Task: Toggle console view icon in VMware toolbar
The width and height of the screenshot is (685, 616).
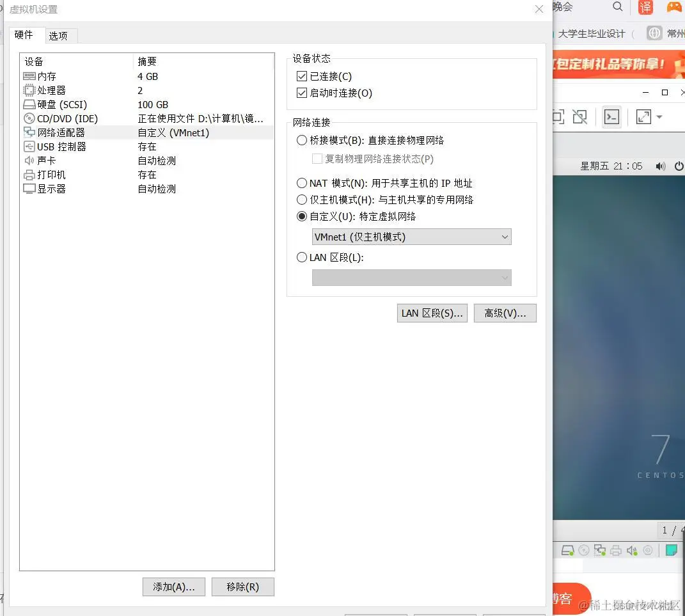Action: tap(611, 116)
